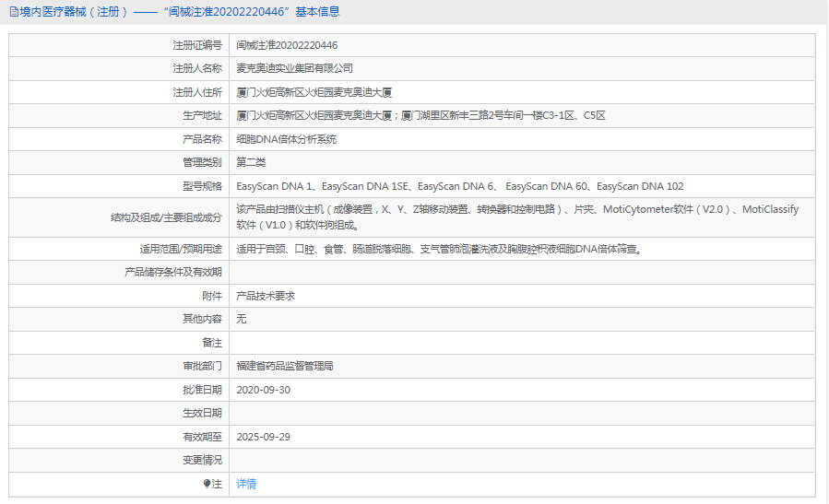This screenshot has width=829, height=504.
Task: Click the 变更情况 row label
Action: [x=202, y=460]
